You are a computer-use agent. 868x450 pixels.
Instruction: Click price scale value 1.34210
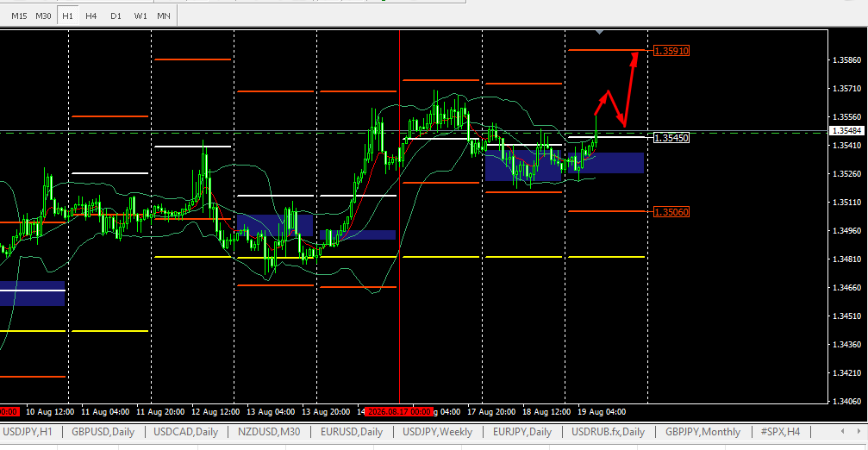coord(847,373)
